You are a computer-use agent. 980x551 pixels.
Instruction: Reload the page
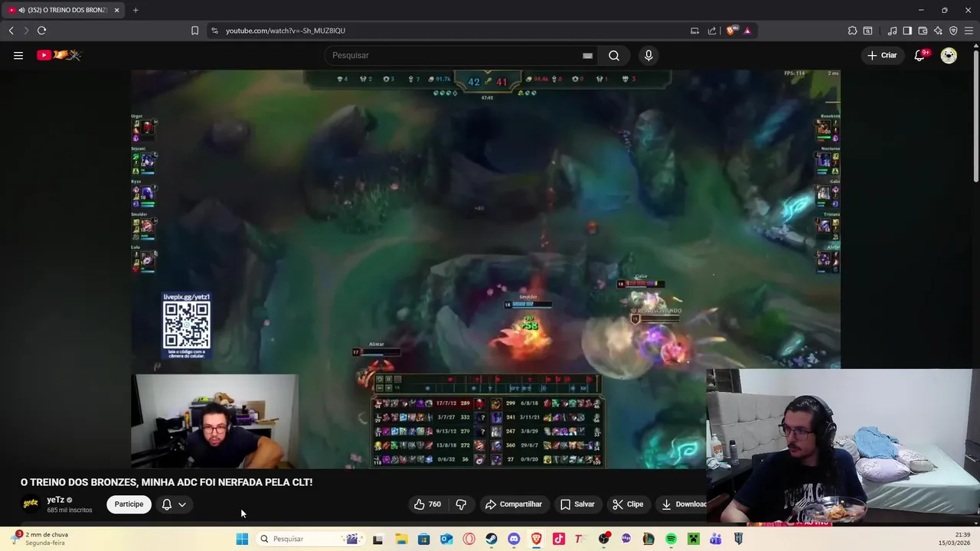point(41,31)
